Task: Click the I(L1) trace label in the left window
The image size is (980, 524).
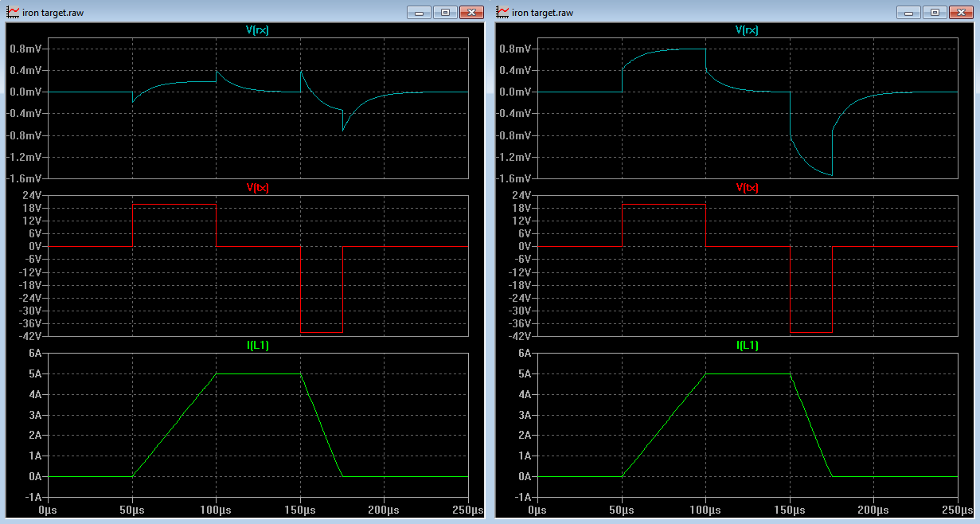Action: (257, 345)
